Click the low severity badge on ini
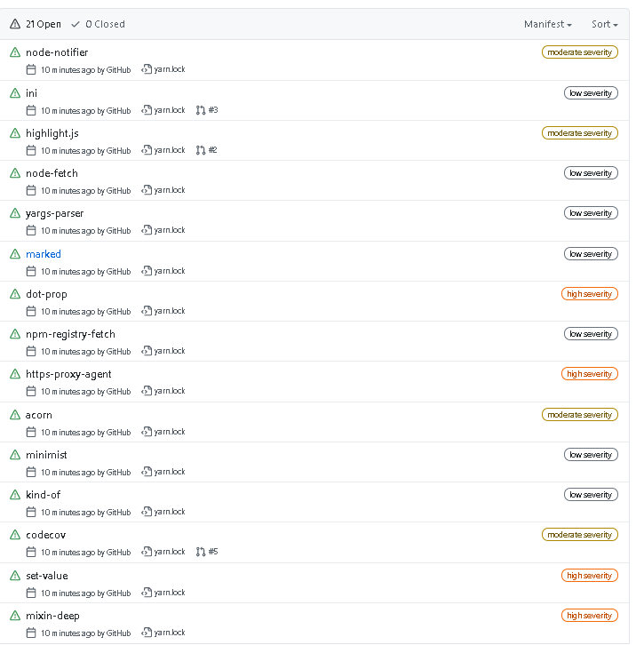644x645 pixels. tap(591, 93)
